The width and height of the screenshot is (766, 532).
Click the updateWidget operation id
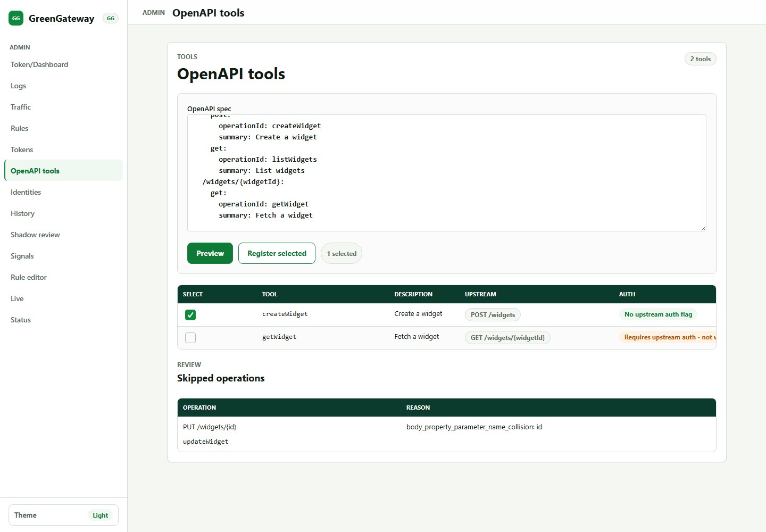[x=206, y=442]
